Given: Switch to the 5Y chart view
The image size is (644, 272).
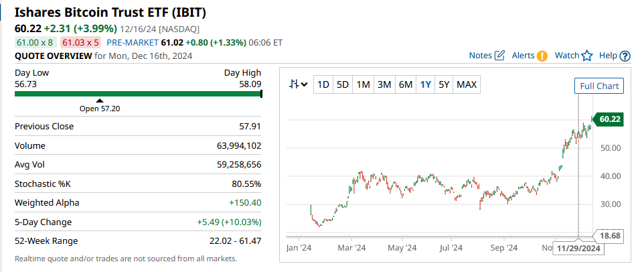Looking at the screenshot, I should point(444,84).
